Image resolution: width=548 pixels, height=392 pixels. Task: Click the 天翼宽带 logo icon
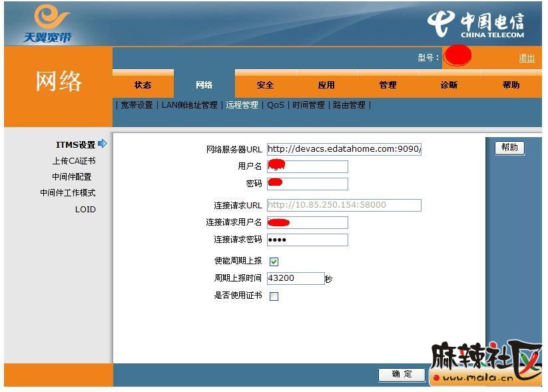[48, 23]
